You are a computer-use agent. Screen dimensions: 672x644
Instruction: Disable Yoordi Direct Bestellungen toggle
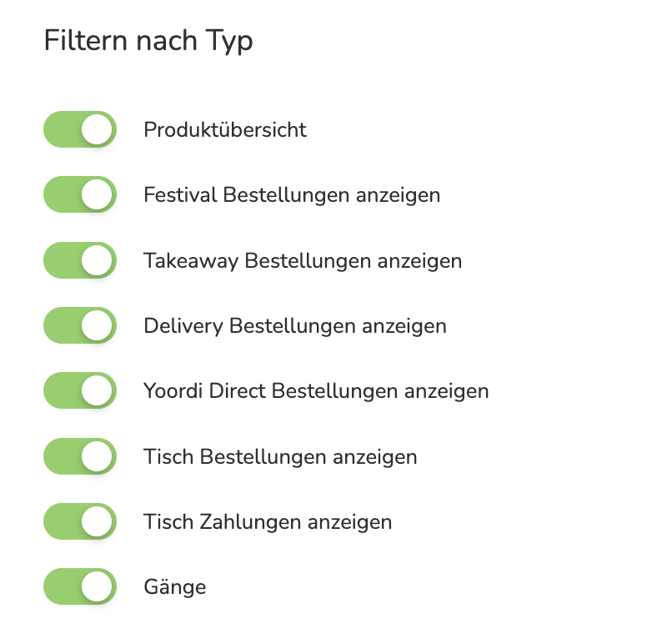80,390
